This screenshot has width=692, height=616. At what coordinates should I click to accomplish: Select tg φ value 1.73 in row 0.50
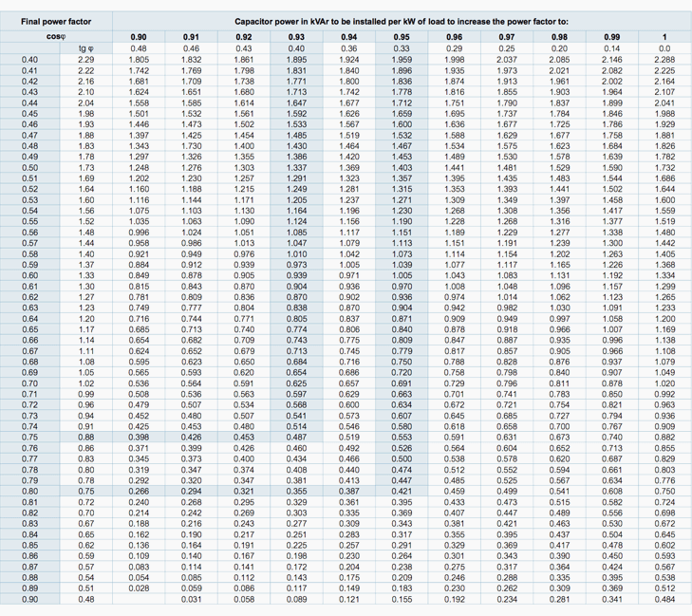tap(86, 168)
